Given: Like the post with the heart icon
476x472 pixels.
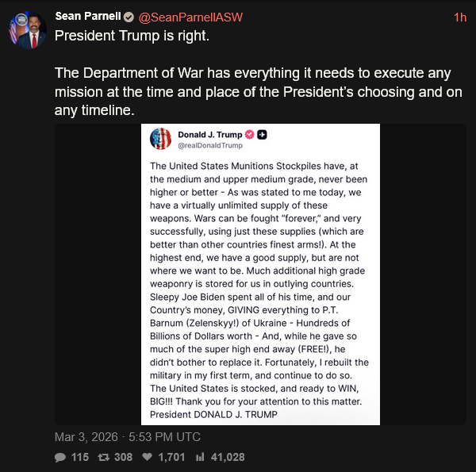Looking at the screenshot, I should 147,457.
